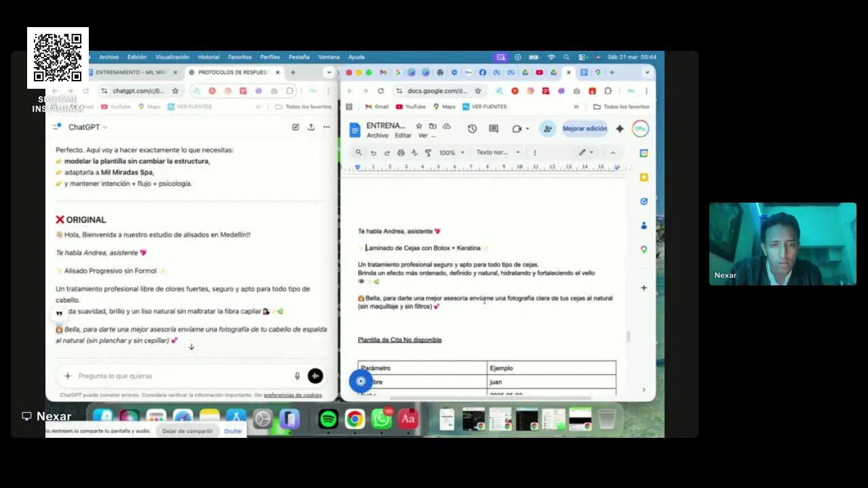Open WhatsApp from the Dock
The width and height of the screenshot is (868, 488).
point(381,420)
